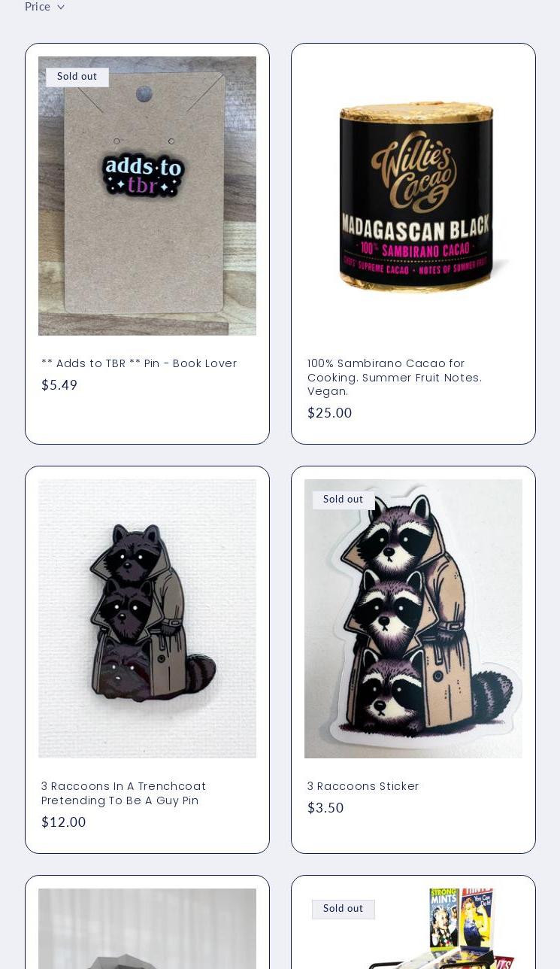The width and height of the screenshot is (560, 969).
Task: Open the raccoons trenchcoat pin image
Action: tap(147, 618)
